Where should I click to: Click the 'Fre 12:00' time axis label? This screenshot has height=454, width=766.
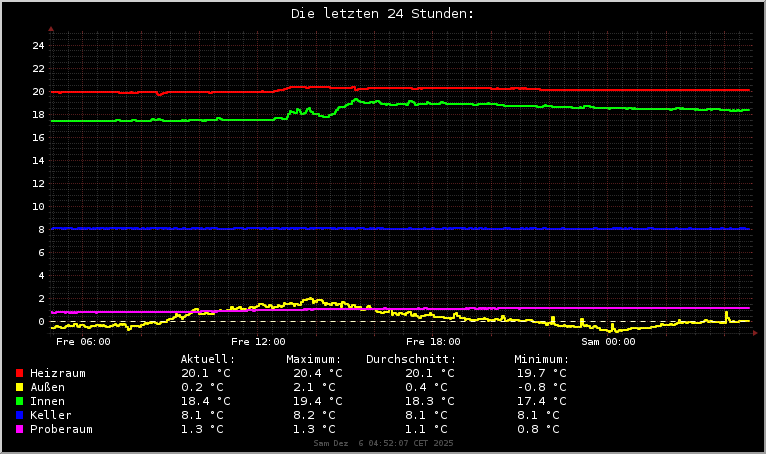258,342
